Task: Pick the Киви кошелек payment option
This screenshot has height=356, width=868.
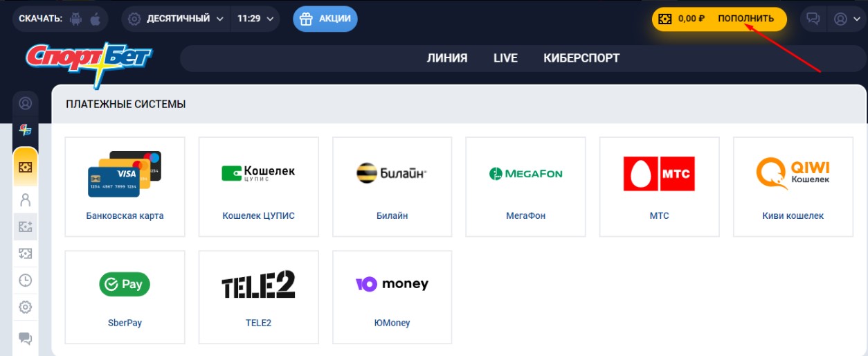Action: point(793,187)
